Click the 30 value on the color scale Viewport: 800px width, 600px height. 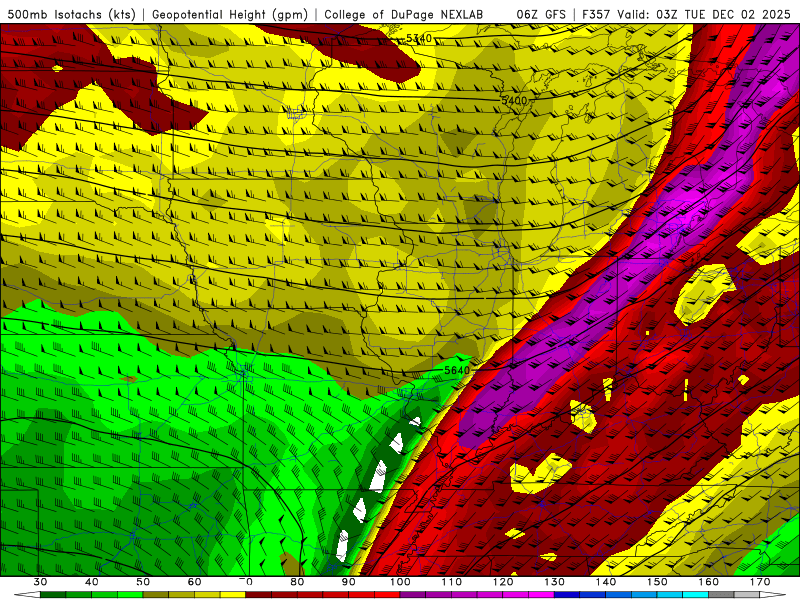(40, 582)
